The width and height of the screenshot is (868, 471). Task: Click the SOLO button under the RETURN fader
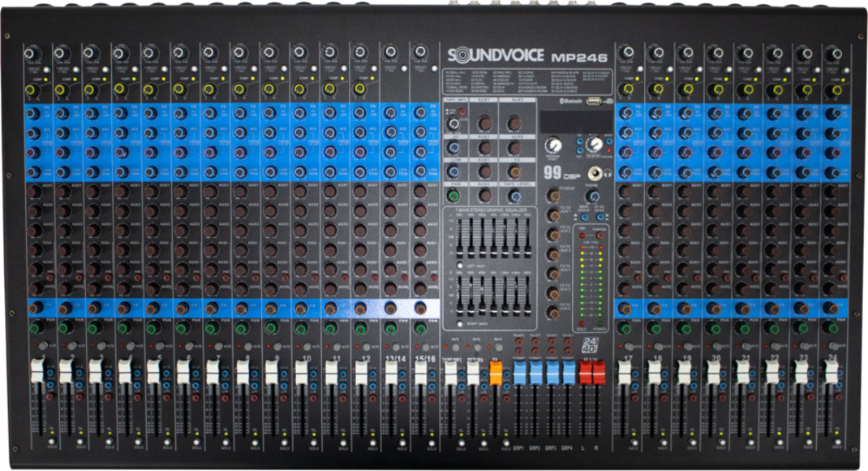(x=483, y=443)
